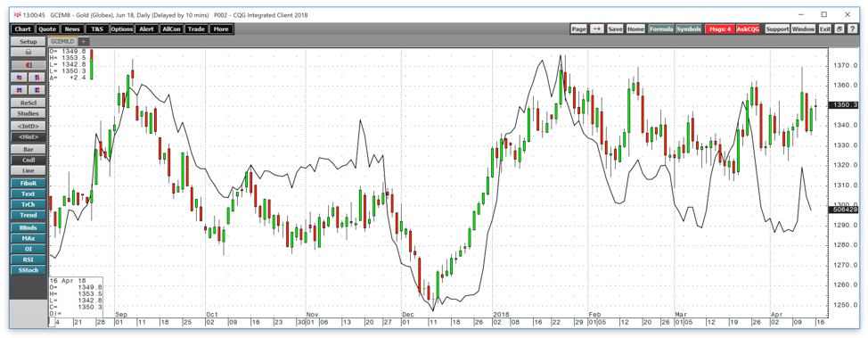Open the Window menu
The image size is (868, 338).
803,29
